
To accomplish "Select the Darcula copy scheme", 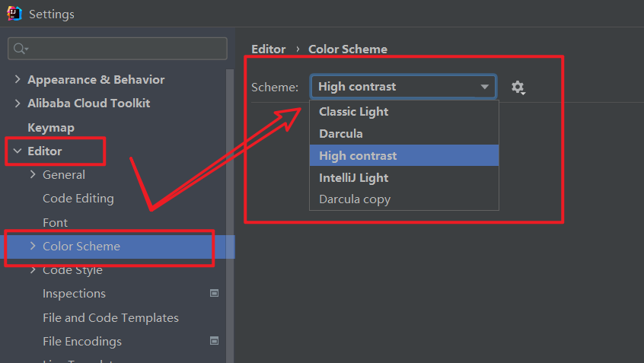I will [x=355, y=199].
